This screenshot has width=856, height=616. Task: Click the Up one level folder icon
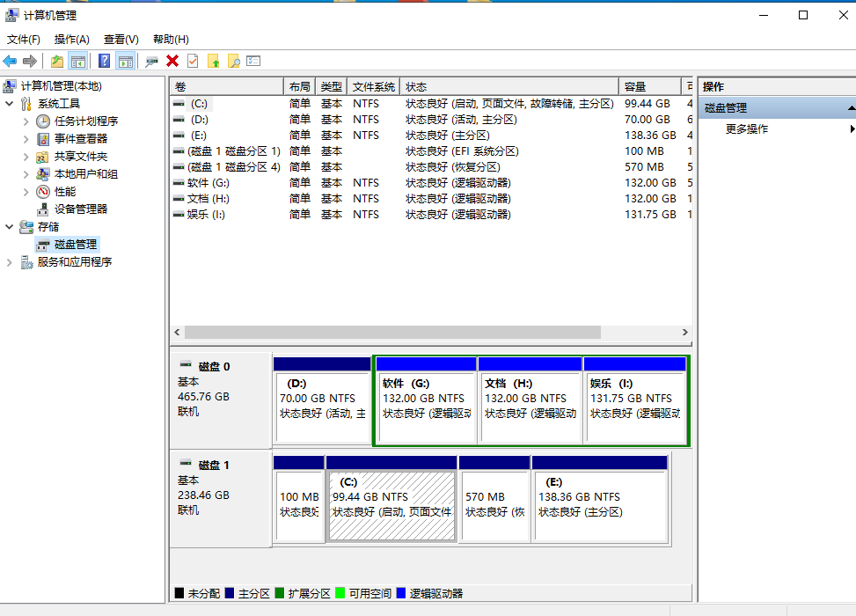coord(57,61)
